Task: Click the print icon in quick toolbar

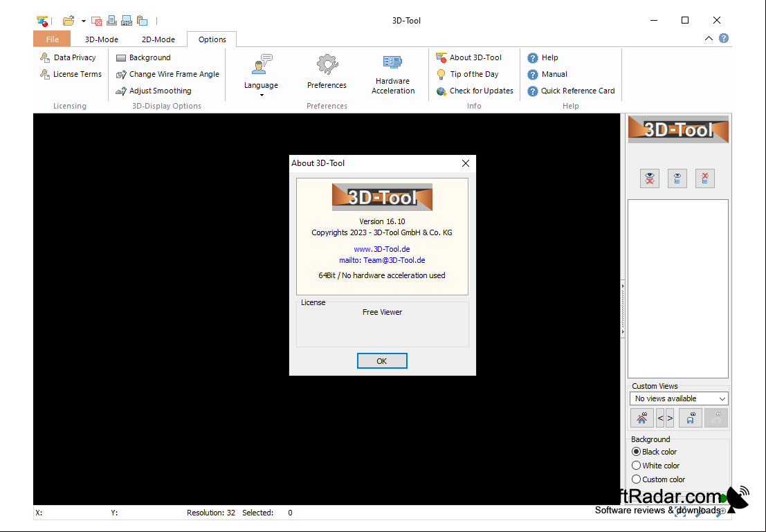Action: [x=112, y=21]
